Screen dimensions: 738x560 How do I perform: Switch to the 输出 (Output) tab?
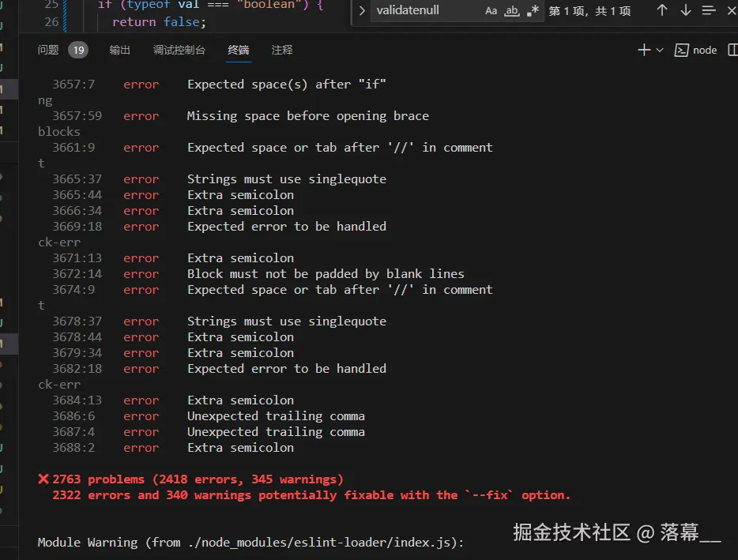(119, 50)
